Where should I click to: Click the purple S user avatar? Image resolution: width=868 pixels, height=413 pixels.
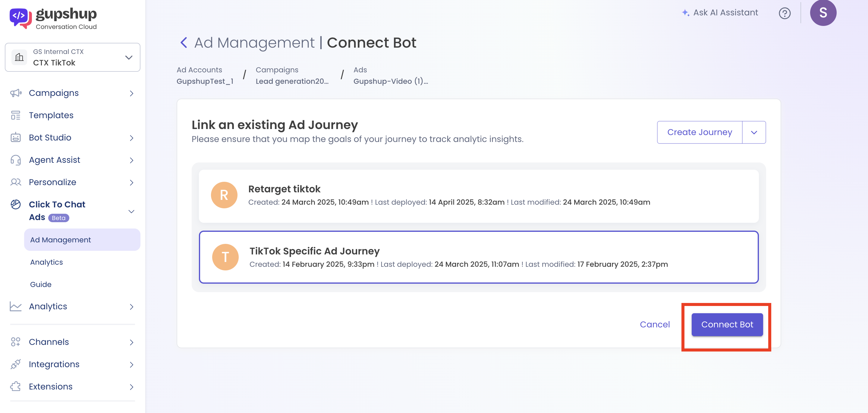click(x=823, y=13)
